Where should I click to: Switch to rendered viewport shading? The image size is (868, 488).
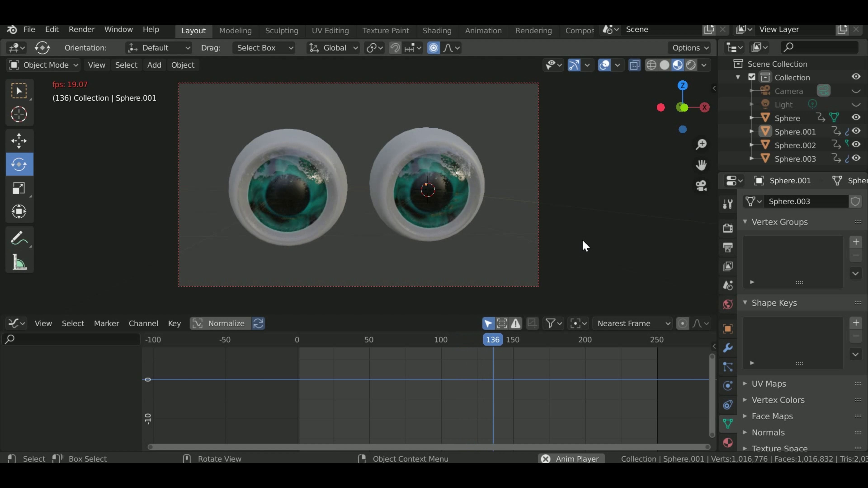coord(691,65)
